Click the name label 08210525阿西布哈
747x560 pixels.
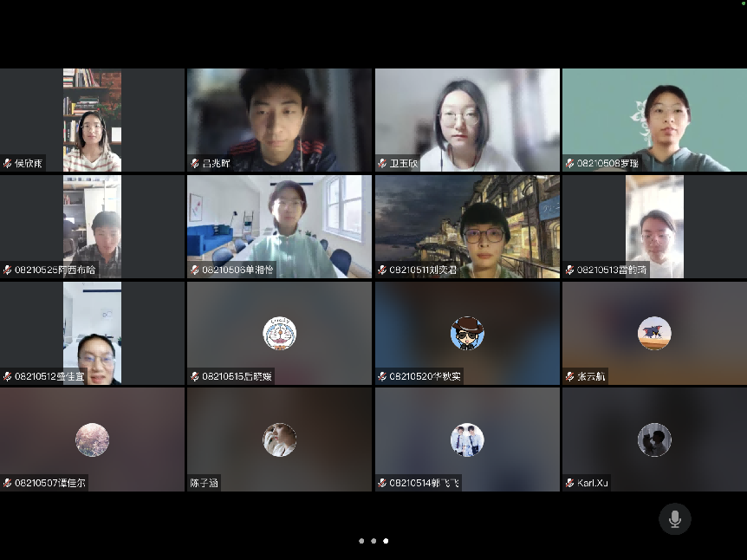click(55, 270)
